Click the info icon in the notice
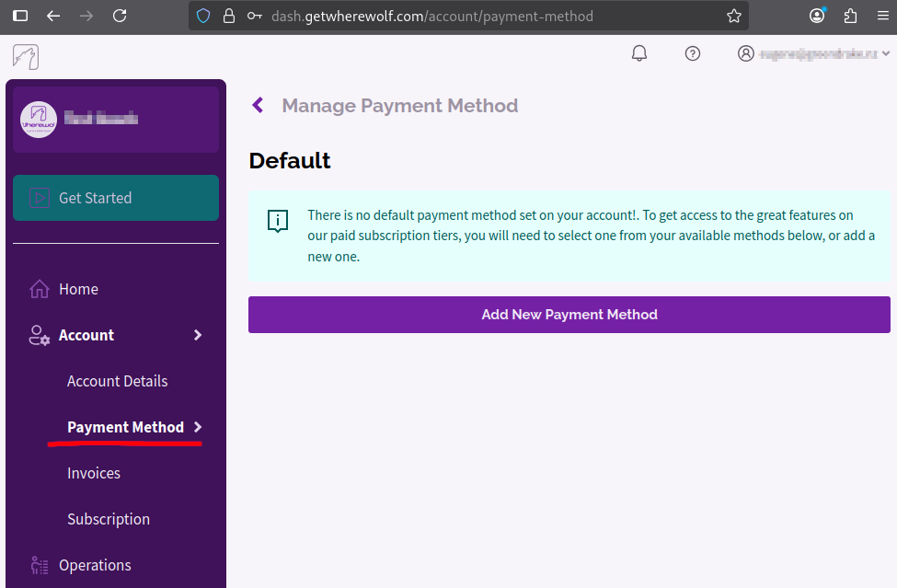The height and width of the screenshot is (588, 897). pyautogui.click(x=278, y=221)
